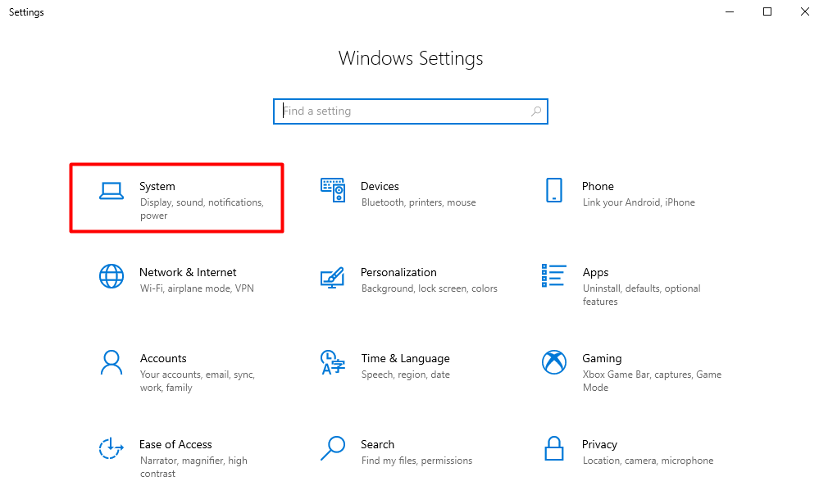
Task: Open the Apps list icon
Action: pyautogui.click(x=553, y=275)
